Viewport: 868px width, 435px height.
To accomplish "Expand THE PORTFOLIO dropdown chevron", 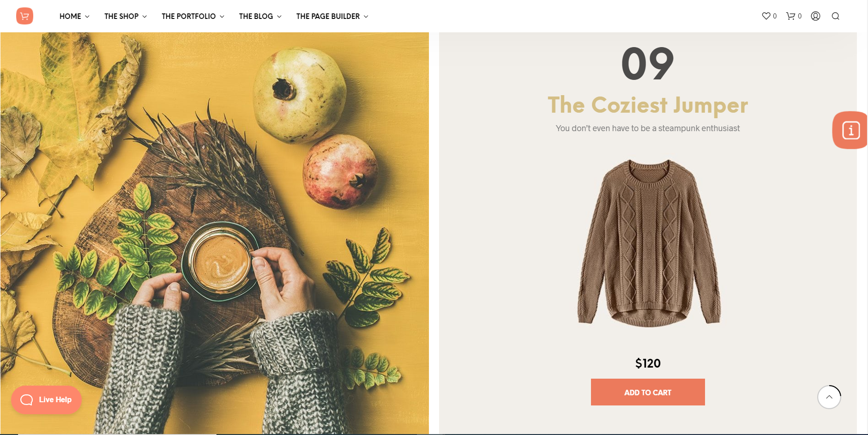I will (x=222, y=17).
